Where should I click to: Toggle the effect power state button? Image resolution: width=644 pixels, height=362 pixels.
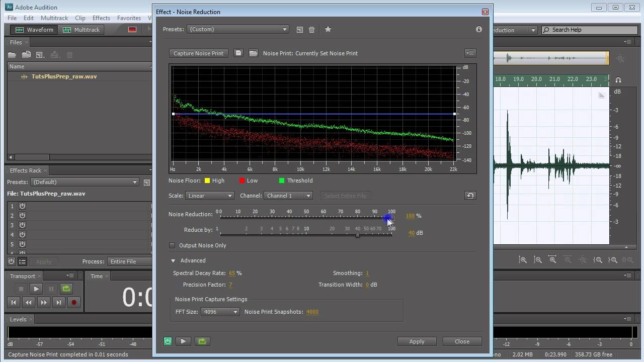pyautogui.click(x=168, y=341)
